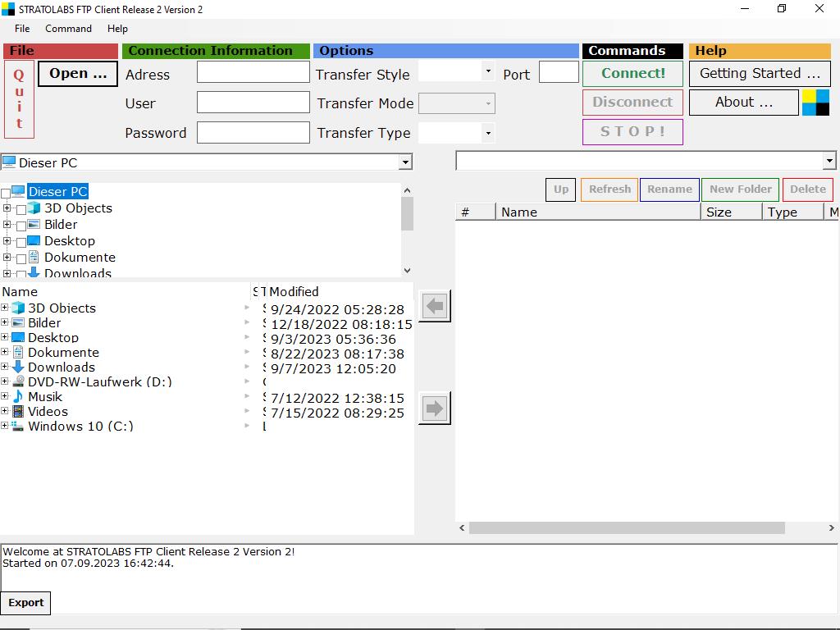Open the remote path dropdown

[829, 161]
